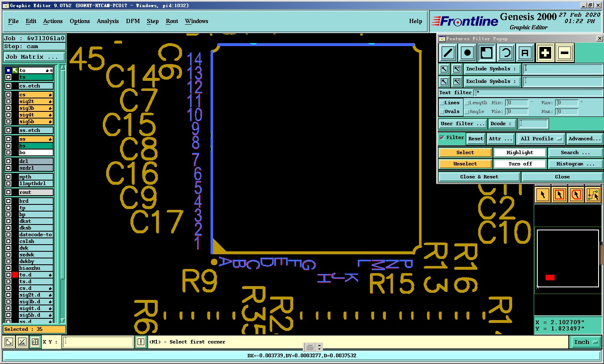This screenshot has height=364, width=604.
Task: Toggle checkbox for layer rout
Action: coord(8,192)
